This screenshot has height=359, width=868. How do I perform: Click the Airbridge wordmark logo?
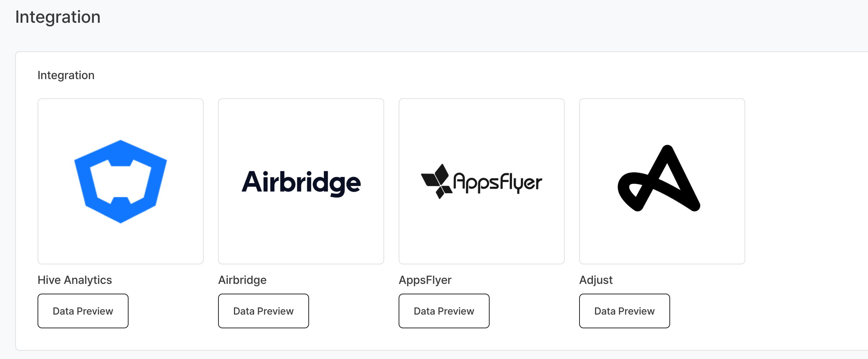pos(301,182)
